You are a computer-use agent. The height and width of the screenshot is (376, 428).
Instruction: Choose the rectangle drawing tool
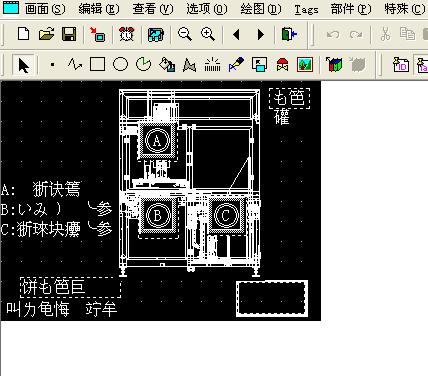tap(97, 64)
